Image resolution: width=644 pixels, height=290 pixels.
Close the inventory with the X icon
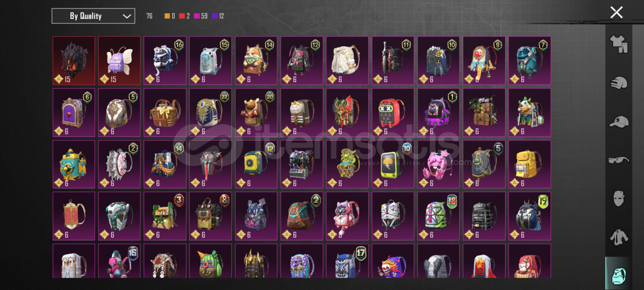[x=616, y=13]
